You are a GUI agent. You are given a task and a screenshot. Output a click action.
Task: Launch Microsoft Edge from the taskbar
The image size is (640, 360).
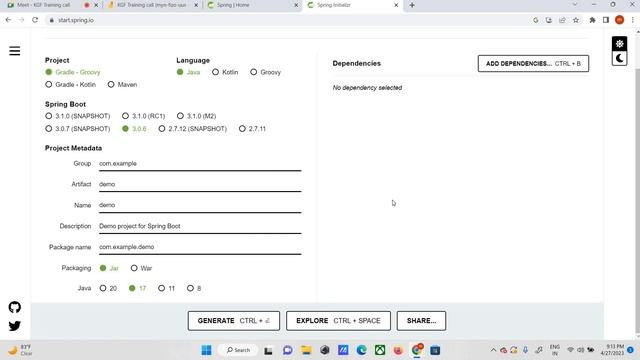click(361, 350)
